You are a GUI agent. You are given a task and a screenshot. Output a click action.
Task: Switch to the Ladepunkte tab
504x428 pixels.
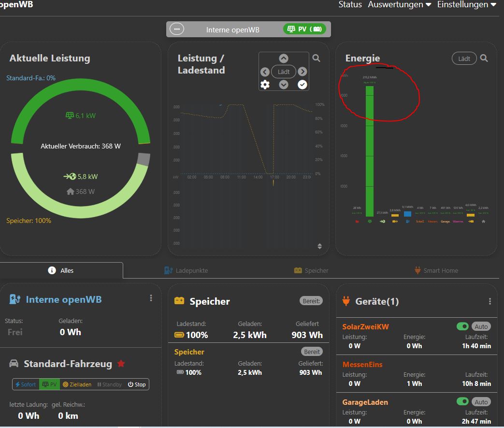[x=186, y=270]
